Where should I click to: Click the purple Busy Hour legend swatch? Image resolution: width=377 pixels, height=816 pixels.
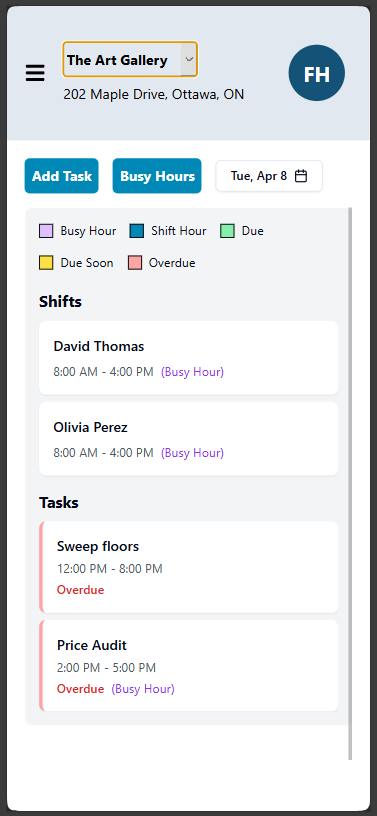tap(46, 231)
